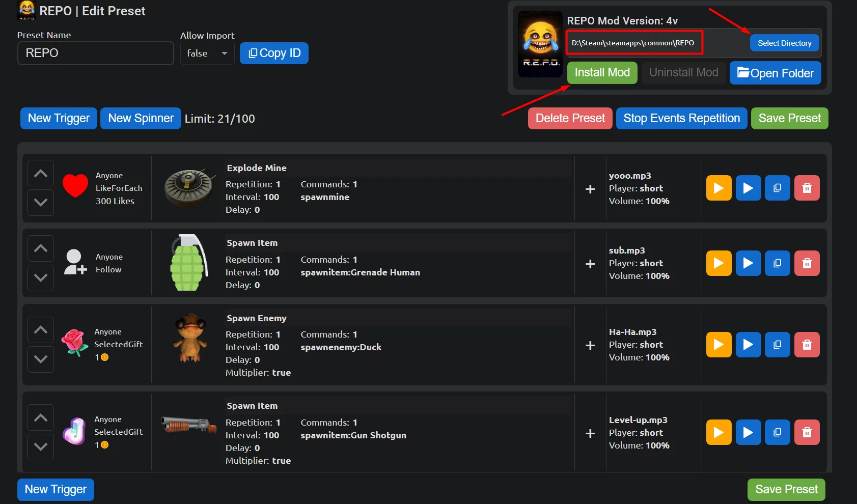Click the spawnitem:Grenade Human command text
Image resolution: width=857 pixels, height=504 pixels.
click(x=360, y=272)
